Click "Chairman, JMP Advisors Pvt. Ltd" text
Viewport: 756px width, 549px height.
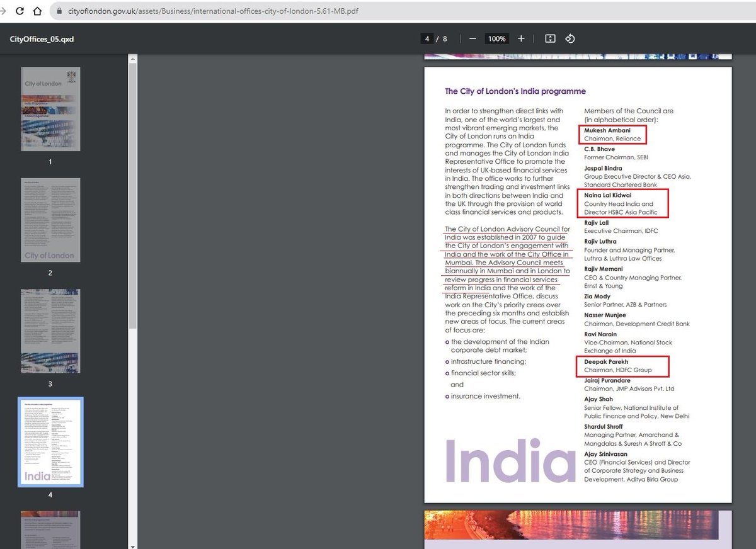point(629,388)
